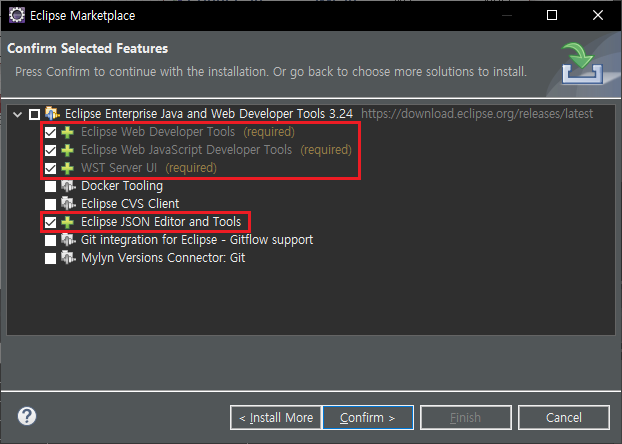Viewport: 622px width, 444px height.
Task: Uncheck Eclipse Web Developer Tools checkbox
Action: (50, 132)
